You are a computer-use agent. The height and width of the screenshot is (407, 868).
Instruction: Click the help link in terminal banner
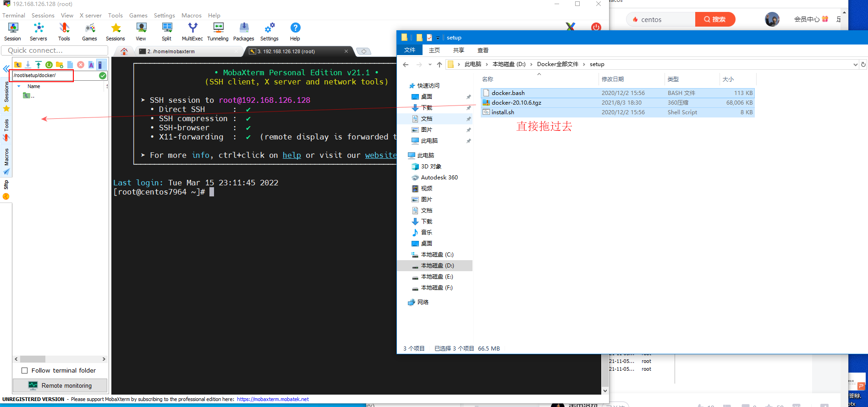click(291, 155)
